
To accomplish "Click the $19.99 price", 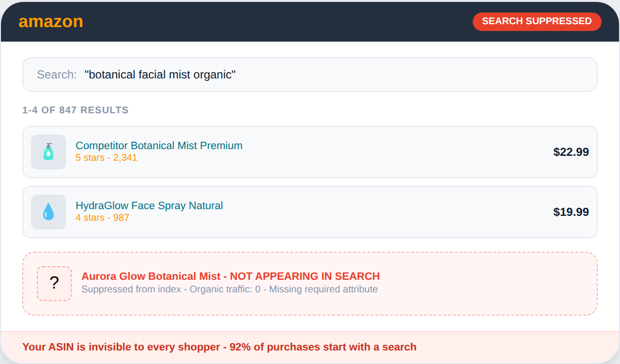I will click(571, 212).
